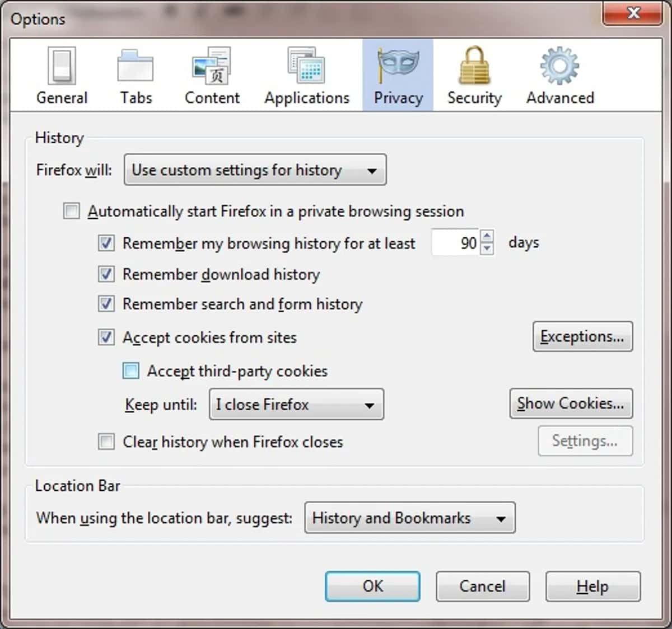The width and height of the screenshot is (672, 629).
Task: Uncheck Accept cookies from sites
Action: tap(106, 337)
